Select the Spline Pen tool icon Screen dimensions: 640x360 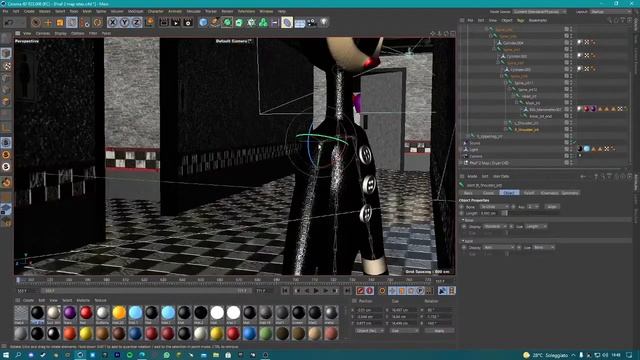point(215,22)
